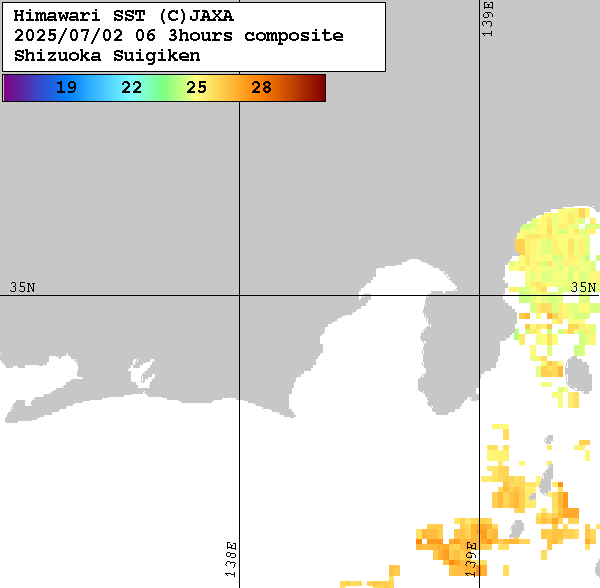Click the 22 value on color scale
600x588 pixels.
(131, 88)
